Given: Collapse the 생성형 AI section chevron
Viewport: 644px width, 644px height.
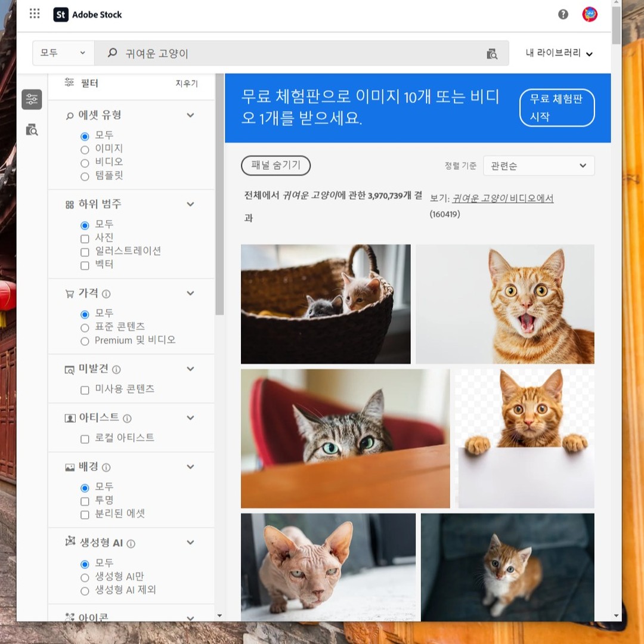Looking at the screenshot, I should pos(190,542).
